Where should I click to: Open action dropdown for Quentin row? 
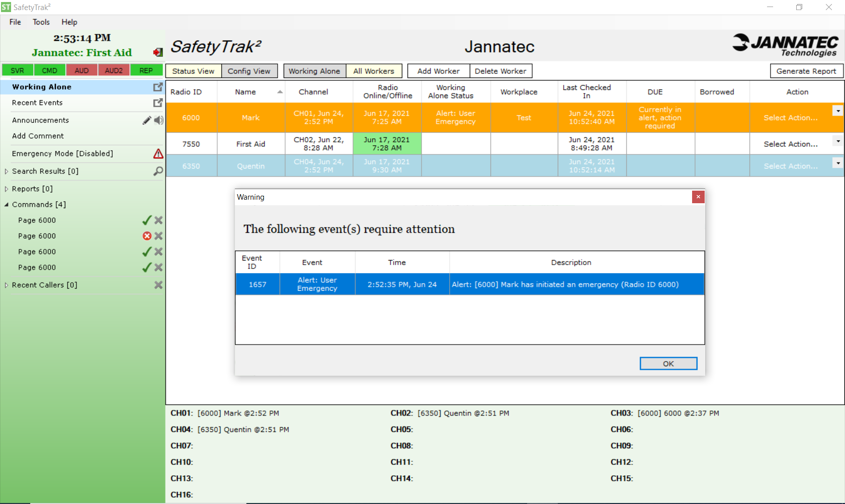[x=837, y=163]
